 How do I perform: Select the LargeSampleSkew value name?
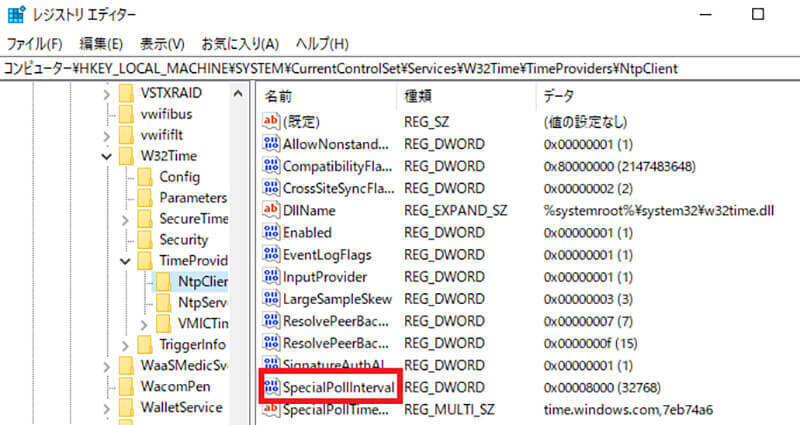coord(337,299)
